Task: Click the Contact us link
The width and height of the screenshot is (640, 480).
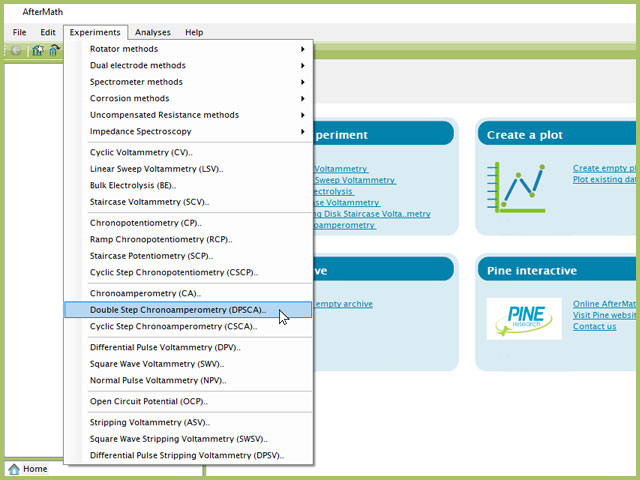Action: (x=594, y=327)
